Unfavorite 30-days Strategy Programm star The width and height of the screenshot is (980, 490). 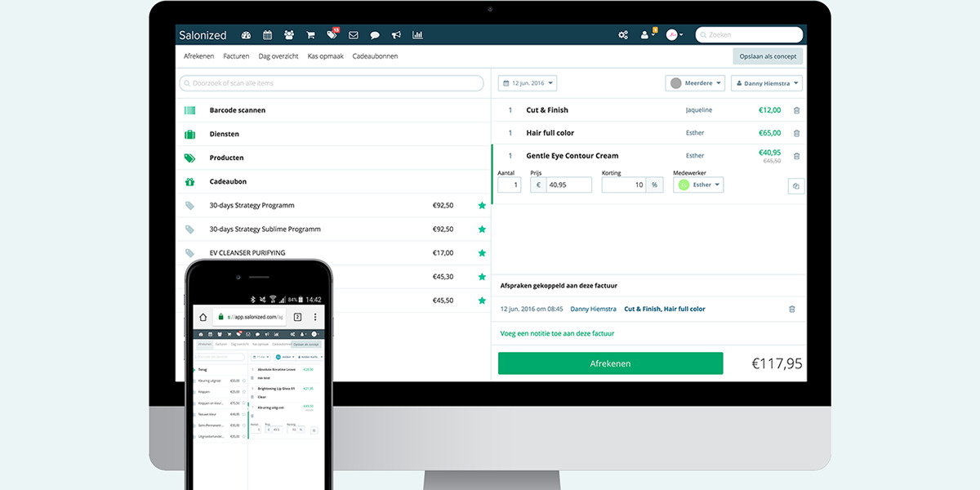point(482,206)
